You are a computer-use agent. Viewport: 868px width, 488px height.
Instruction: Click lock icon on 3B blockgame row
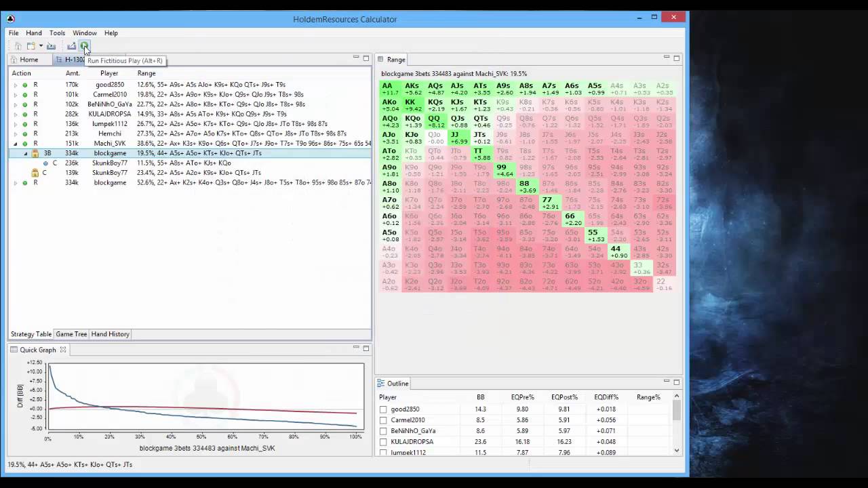(35, 153)
